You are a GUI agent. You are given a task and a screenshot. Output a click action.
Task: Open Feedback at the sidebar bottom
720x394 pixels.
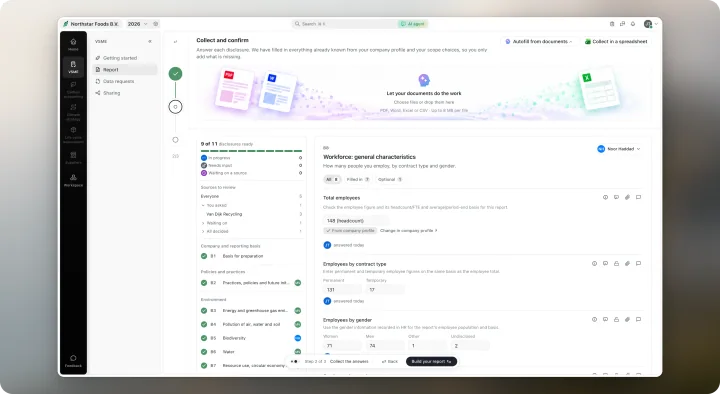73,360
